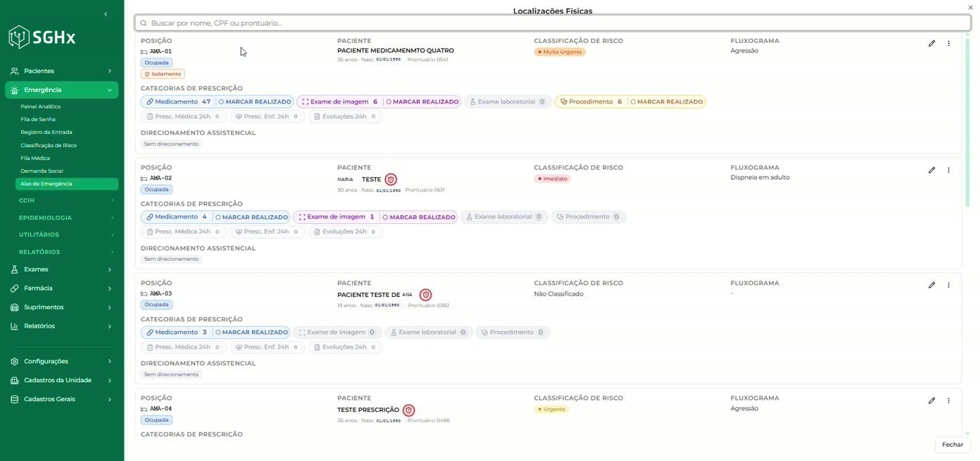Click the Configurações gear icon

[x=14, y=362]
